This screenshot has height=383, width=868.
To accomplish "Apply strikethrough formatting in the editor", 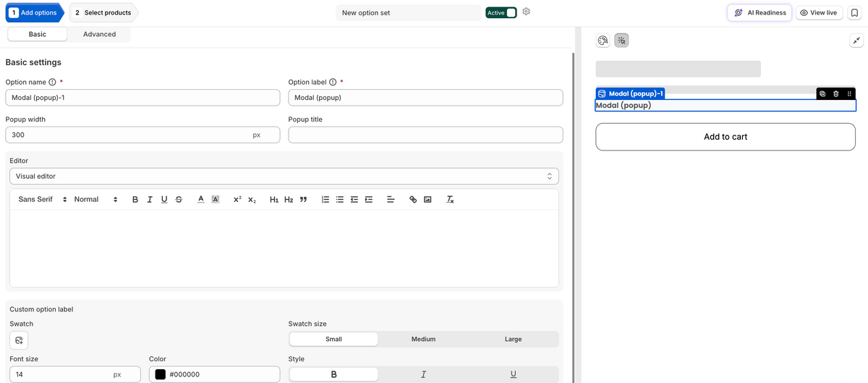I will [x=179, y=199].
